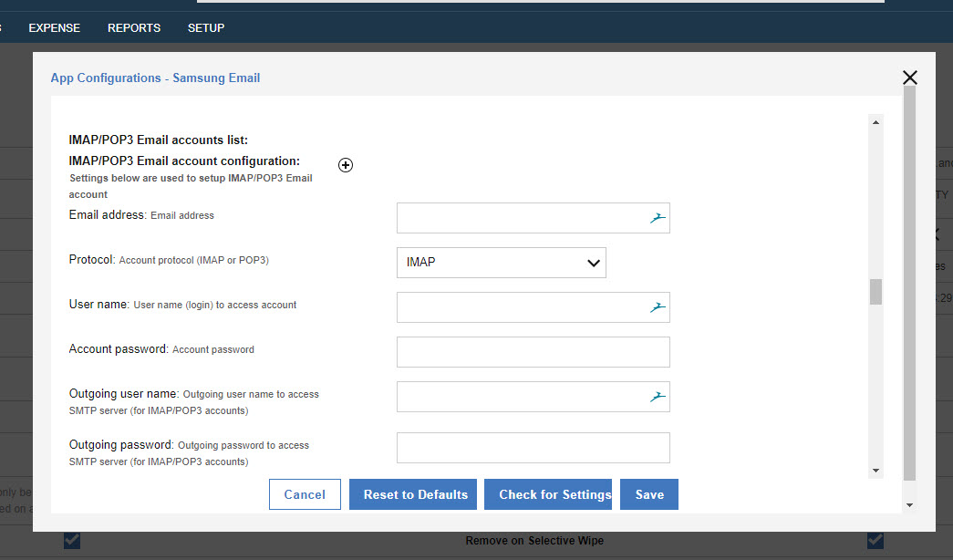Click the plus icon to add email account
This screenshot has width=953, height=560.
point(346,165)
